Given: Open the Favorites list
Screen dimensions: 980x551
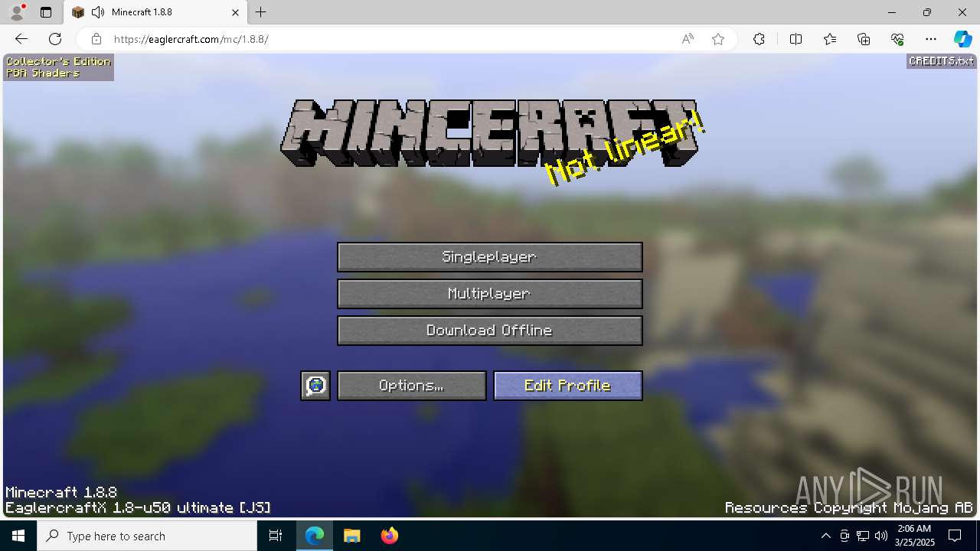Looking at the screenshot, I should 830,39.
